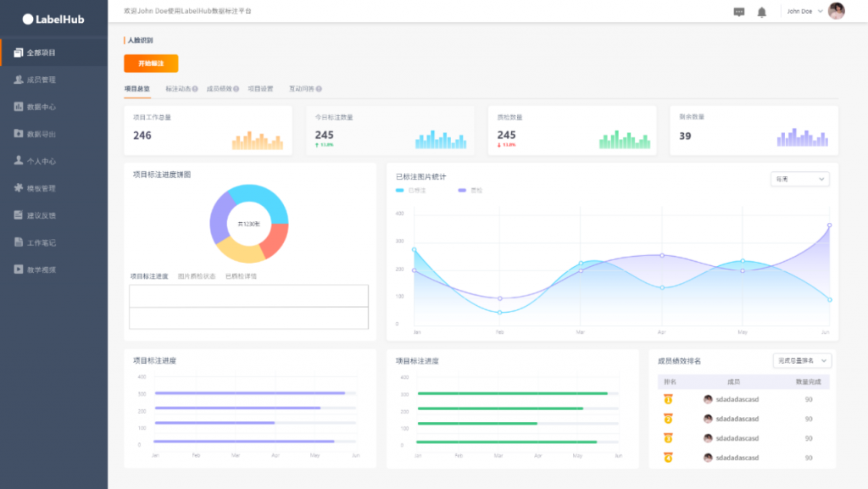Click the orange 开始标注 button
Screen dimensions: 868x489
point(151,64)
